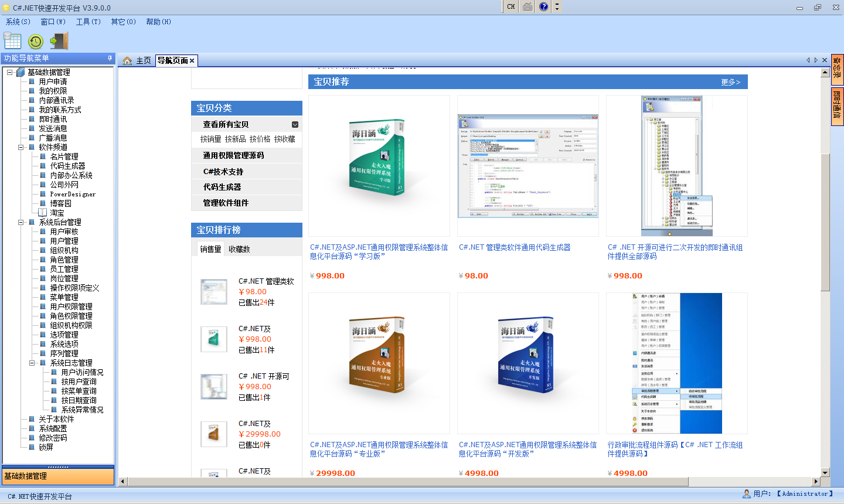Switch ranking to 销售量 tab
844x504 pixels.
pyautogui.click(x=210, y=249)
